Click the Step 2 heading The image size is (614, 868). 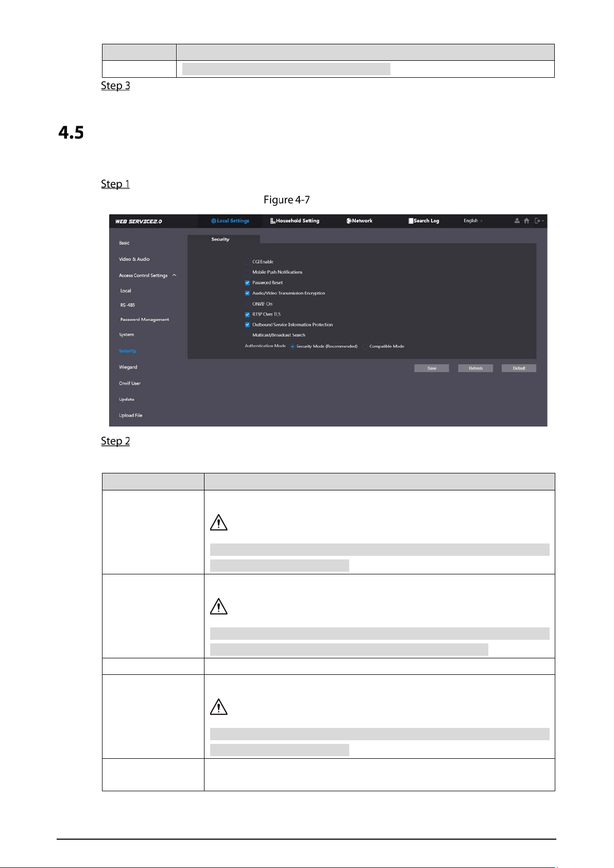[x=115, y=441]
